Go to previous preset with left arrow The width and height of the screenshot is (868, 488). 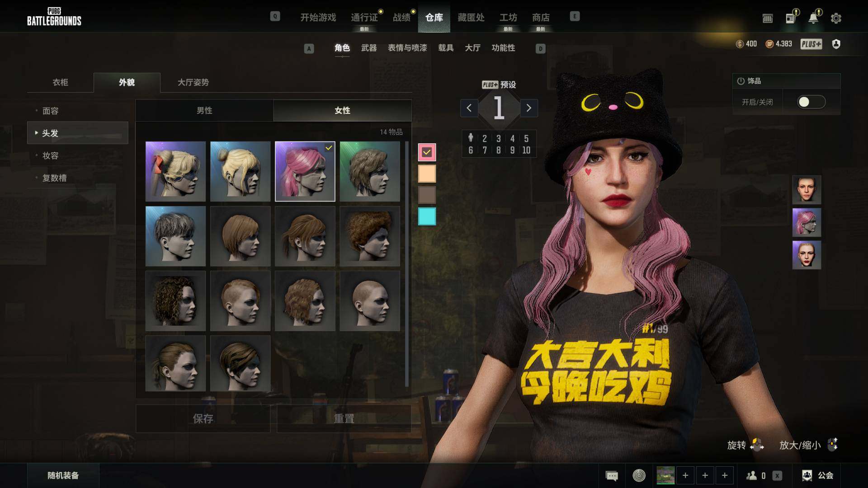469,108
